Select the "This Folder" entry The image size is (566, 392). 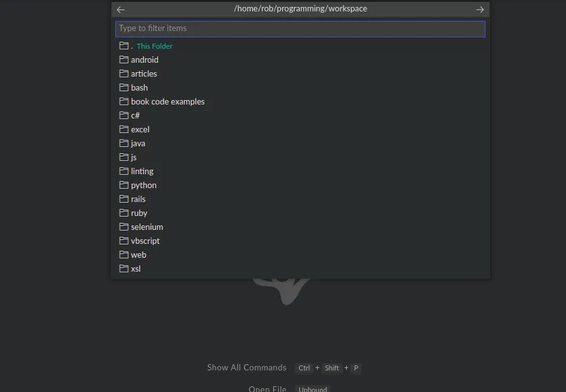154,46
